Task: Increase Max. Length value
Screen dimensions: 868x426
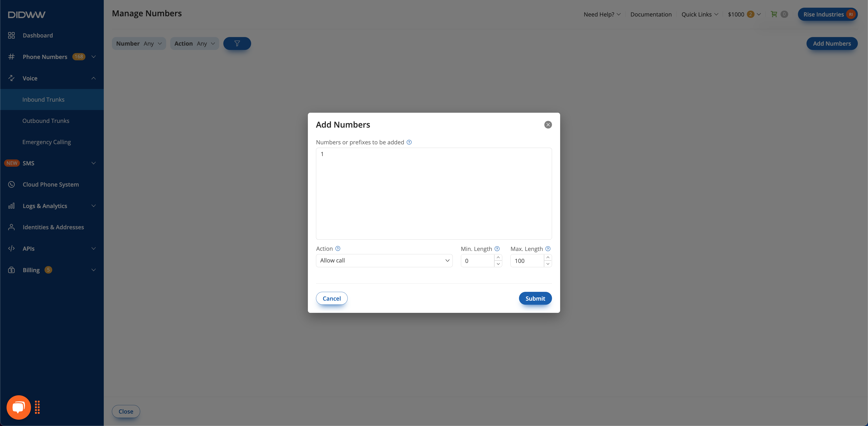Action: tap(548, 258)
